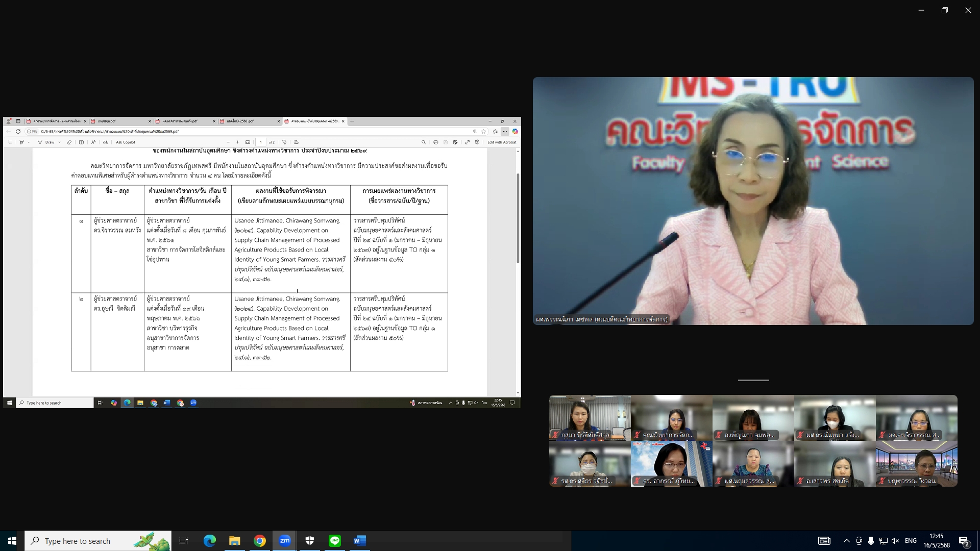Select the eraser tool in PDF toolbar

click(x=69, y=142)
